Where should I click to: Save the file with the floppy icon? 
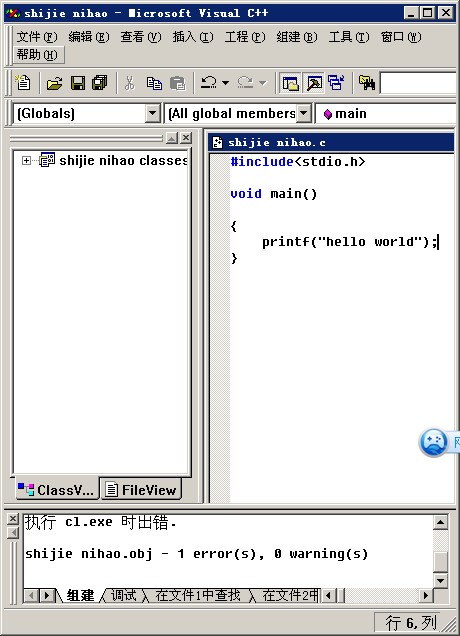tap(77, 83)
